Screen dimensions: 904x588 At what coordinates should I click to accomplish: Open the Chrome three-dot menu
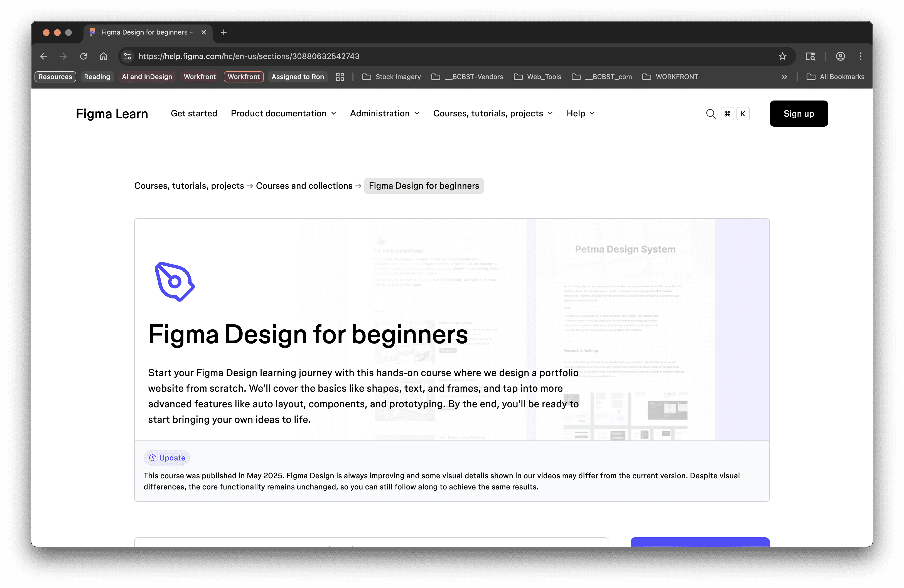(860, 56)
